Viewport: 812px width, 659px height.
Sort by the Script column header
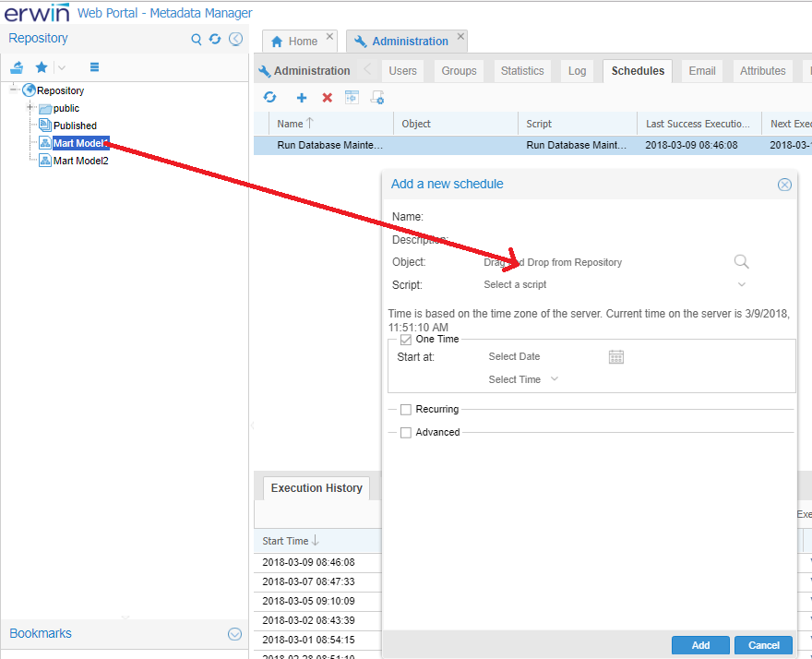coord(578,124)
